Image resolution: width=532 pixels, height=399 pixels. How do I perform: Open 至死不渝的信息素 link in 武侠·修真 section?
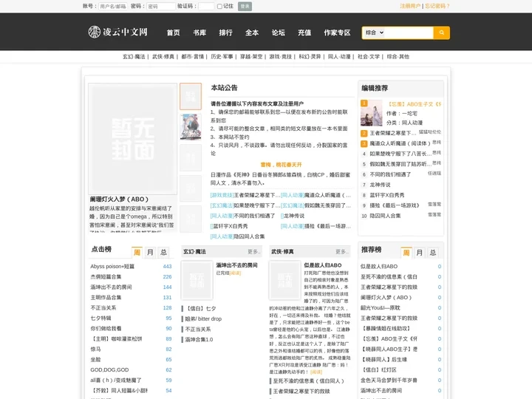click(x=308, y=381)
